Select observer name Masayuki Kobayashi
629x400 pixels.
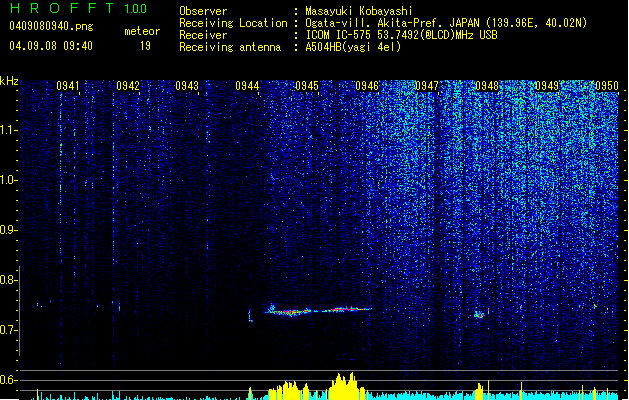(x=359, y=11)
